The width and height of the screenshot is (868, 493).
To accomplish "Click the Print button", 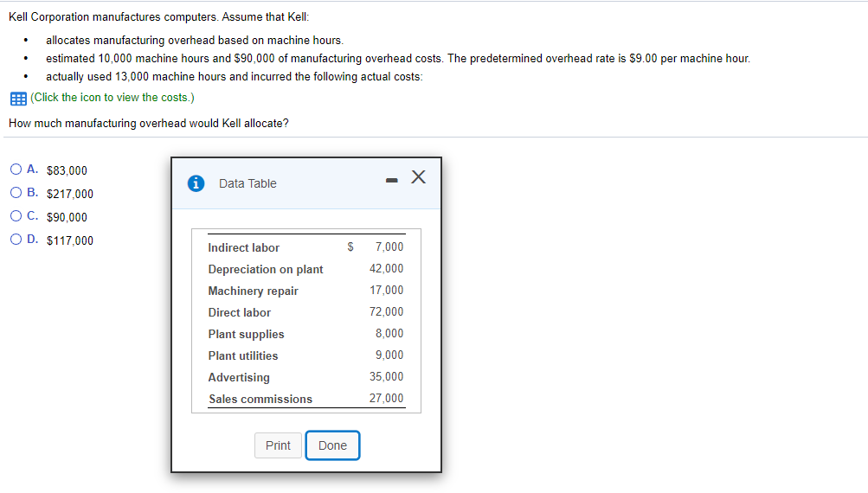I will pos(278,445).
